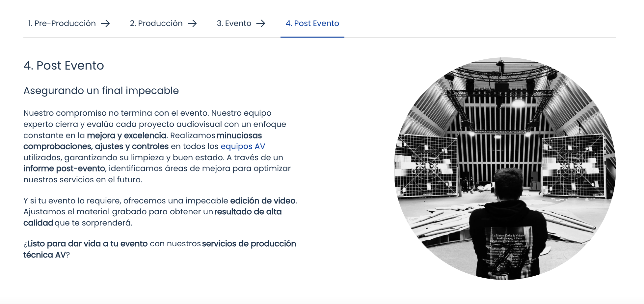Click the 4. Post Evento main heading
Screen dimensions: 644x304
click(64, 66)
